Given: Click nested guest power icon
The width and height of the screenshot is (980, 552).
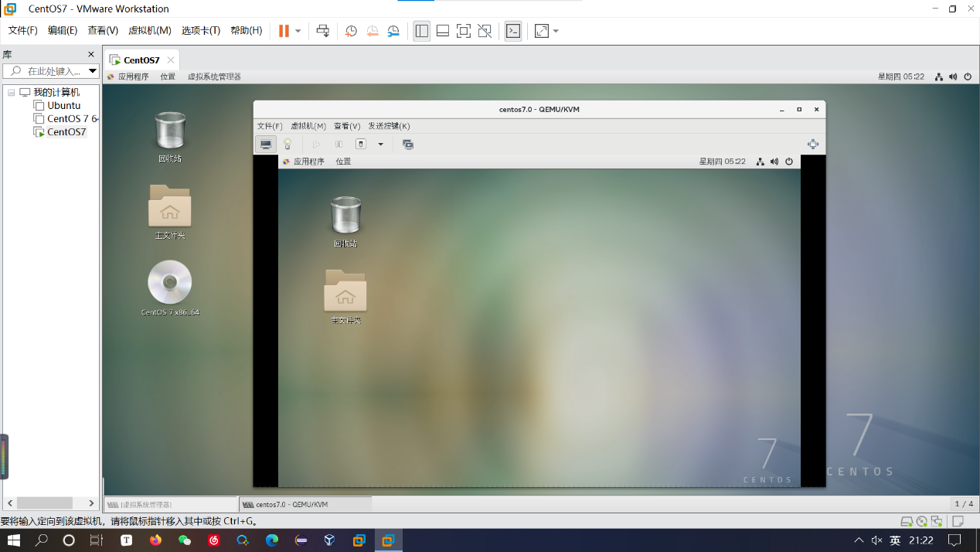Looking at the screenshot, I should coord(789,162).
